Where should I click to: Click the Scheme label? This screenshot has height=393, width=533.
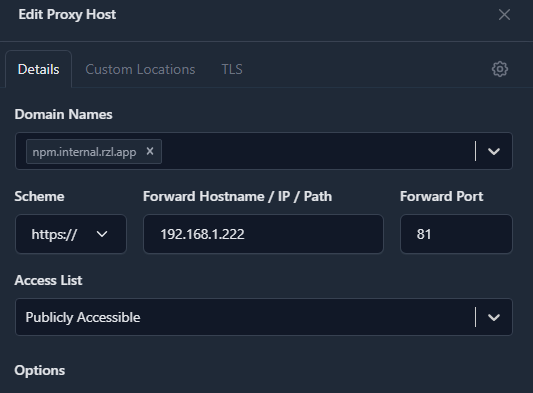39,196
